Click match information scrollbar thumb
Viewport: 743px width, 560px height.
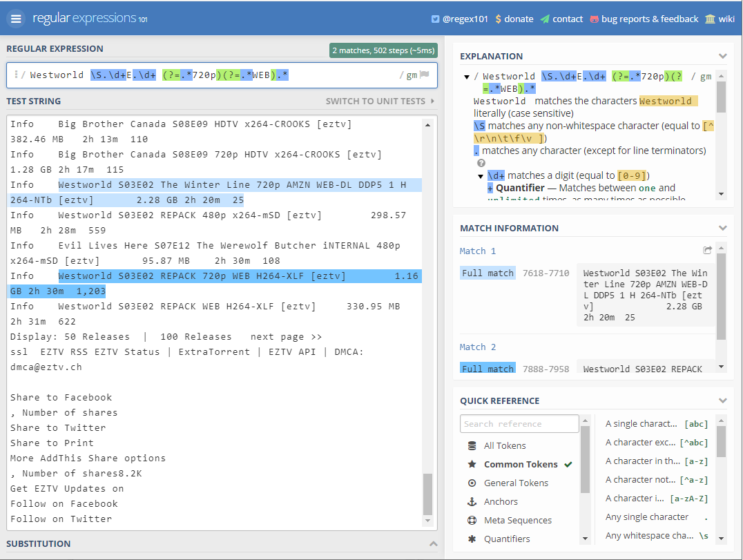point(721,297)
